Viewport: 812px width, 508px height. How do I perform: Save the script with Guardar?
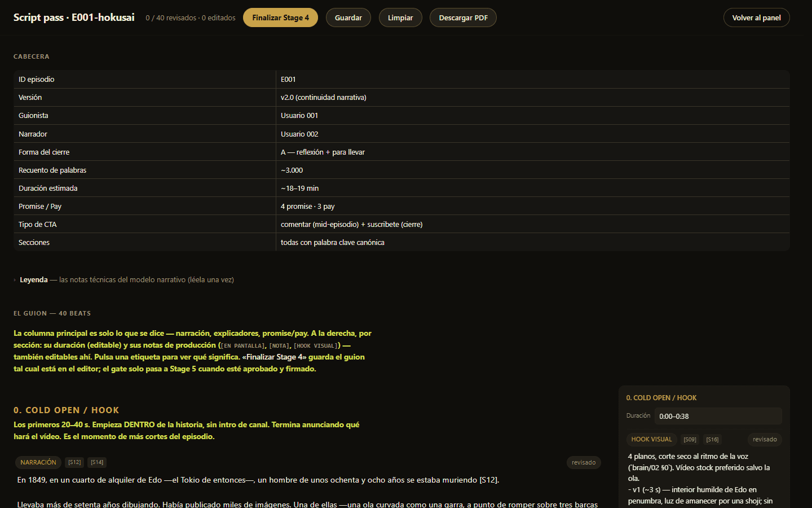348,17
